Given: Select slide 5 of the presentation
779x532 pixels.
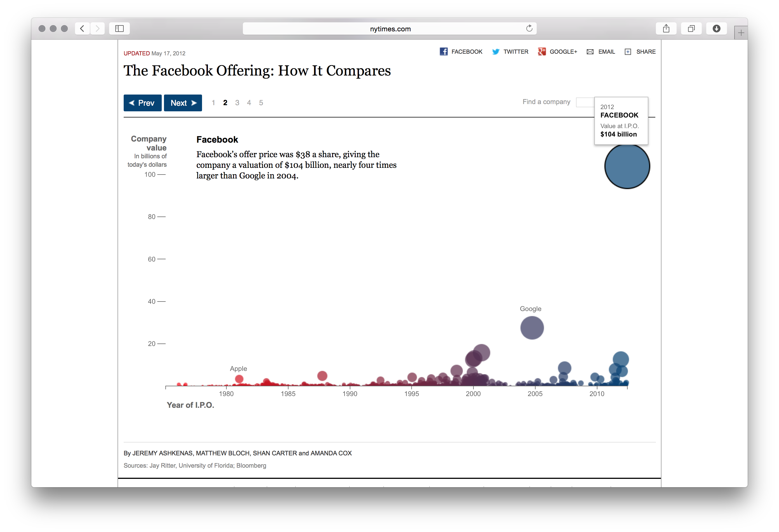Looking at the screenshot, I should (x=261, y=103).
